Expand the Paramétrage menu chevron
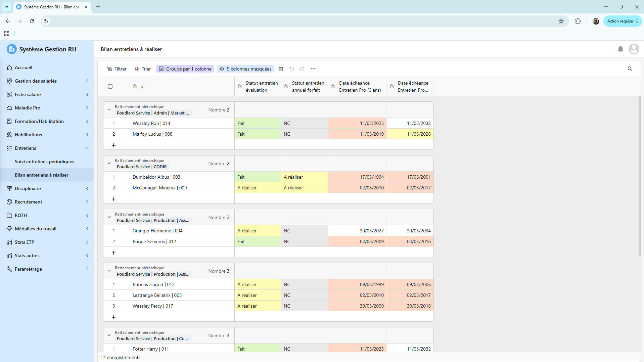The width and height of the screenshot is (644, 362). (87, 269)
